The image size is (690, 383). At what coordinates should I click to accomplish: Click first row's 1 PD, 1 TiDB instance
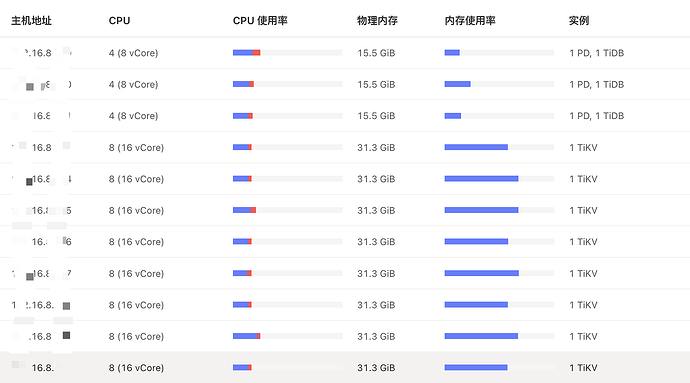click(596, 53)
